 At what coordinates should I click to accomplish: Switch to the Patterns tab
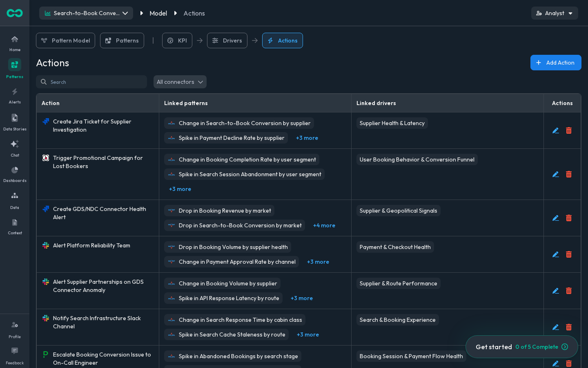tap(122, 40)
